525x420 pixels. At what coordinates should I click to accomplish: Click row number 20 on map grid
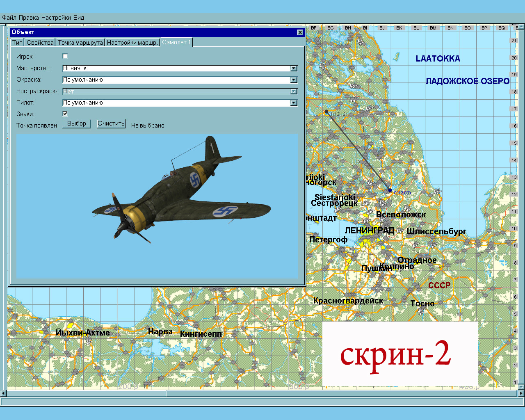coord(514,58)
